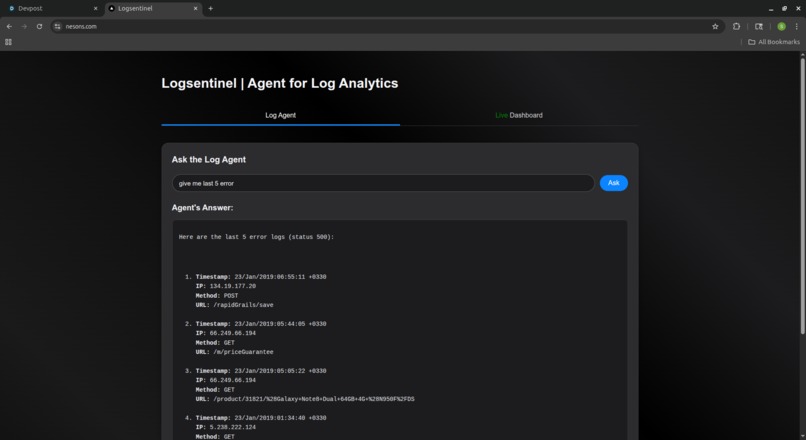Image resolution: width=806 pixels, height=440 pixels.
Task: Go back using the browser back arrow
Action: click(x=9, y=26)
